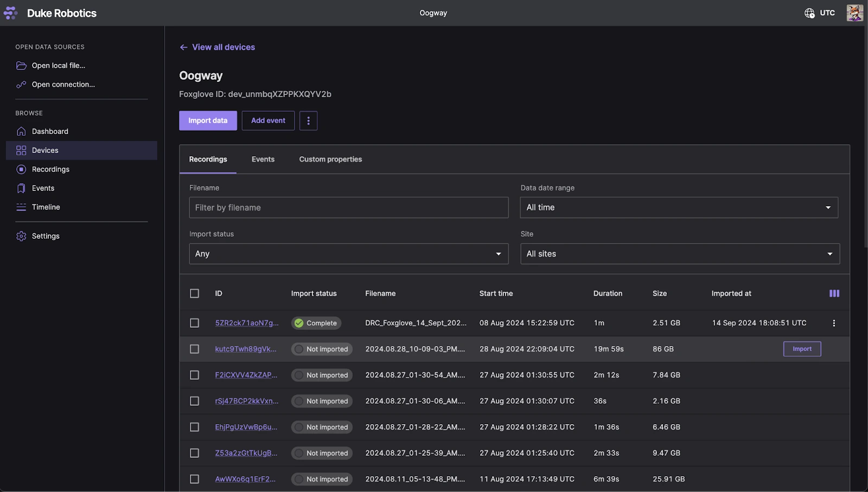Switch to the Events tab

[x=263, y=159]
